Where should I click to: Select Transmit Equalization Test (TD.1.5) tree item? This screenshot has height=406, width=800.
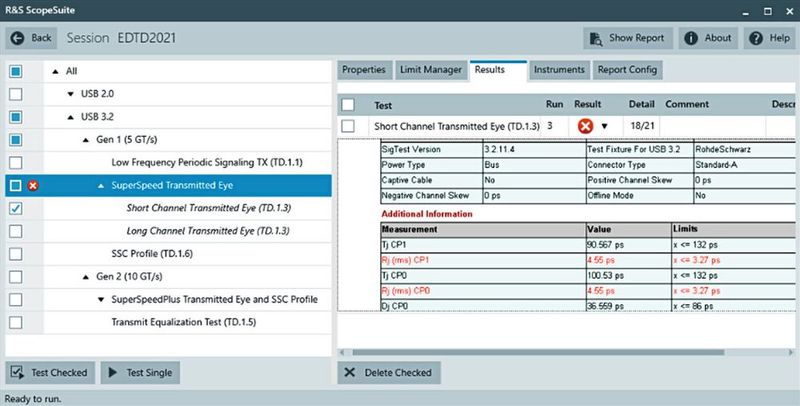(184, 322)
